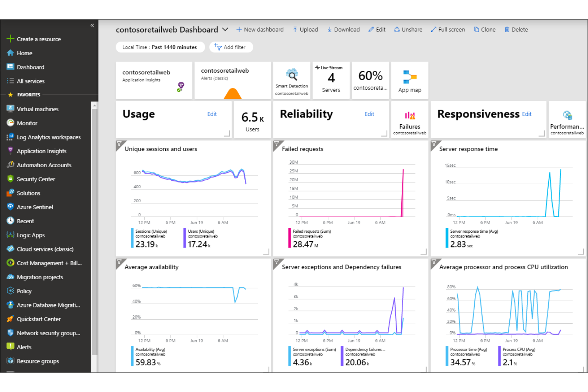Image resolution: width=588 pixels, height=392 pixels.
Task: Open Monitor from the sidebar
Action: 27,123
